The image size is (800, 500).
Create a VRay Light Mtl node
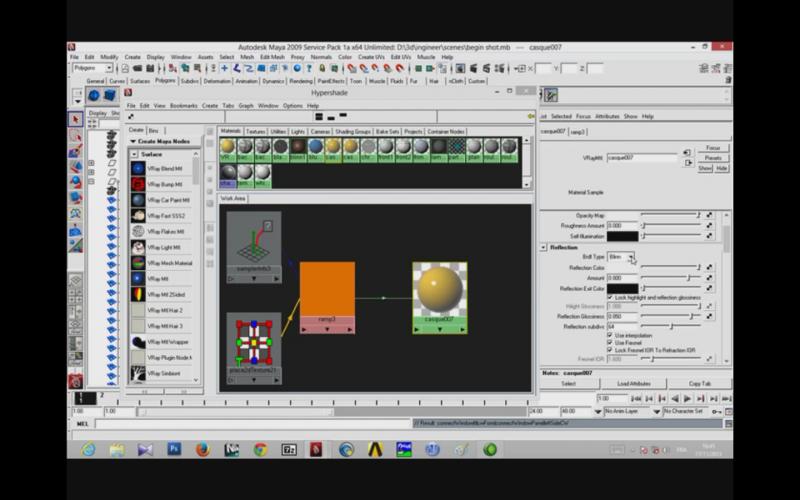tap(161, 247)
